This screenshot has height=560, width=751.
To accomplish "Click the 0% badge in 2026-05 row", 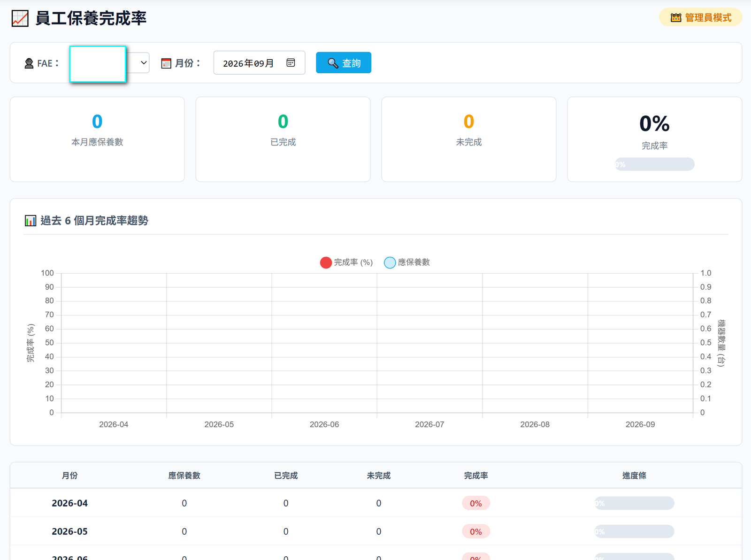I will (x=476, y=531).
